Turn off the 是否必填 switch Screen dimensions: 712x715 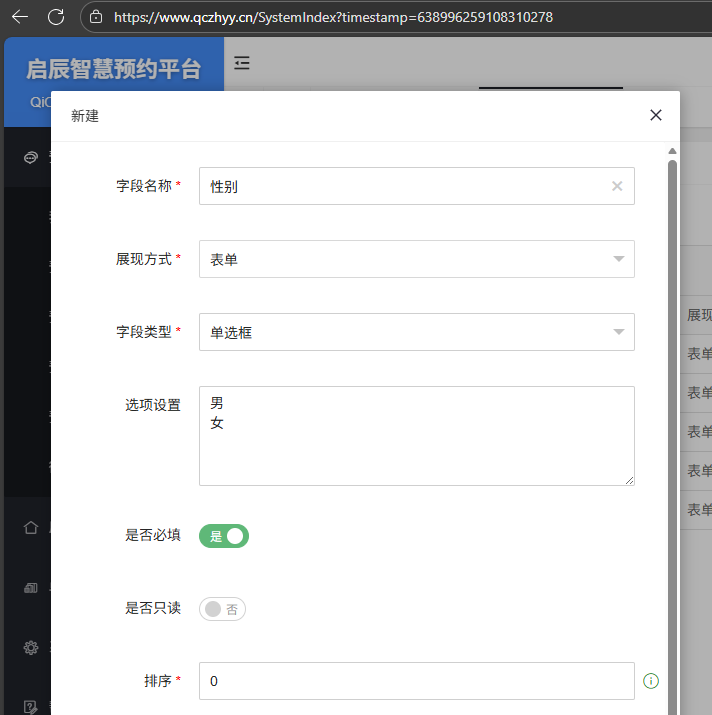tap(224, 536)
